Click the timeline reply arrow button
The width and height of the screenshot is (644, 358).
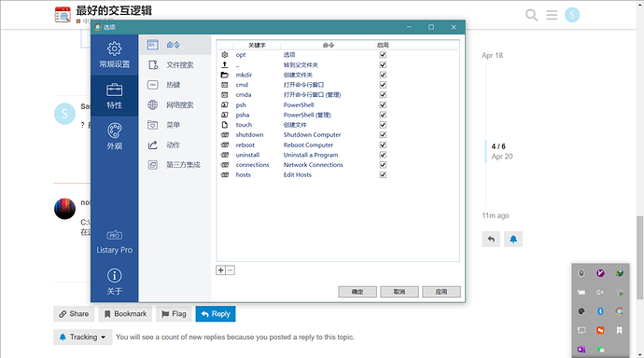click(491, 239)
